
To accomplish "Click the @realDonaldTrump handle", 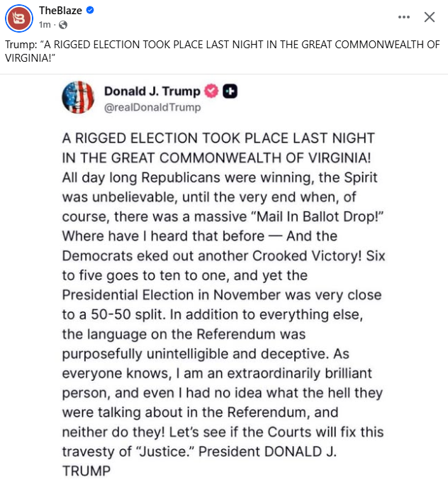I will click(152, 107).
